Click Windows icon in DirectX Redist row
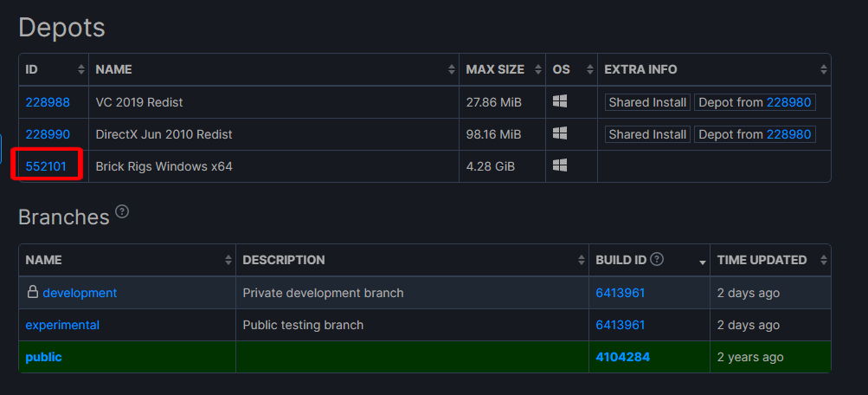Image resolution: width=868 pixels, height=395 pixels. [560, 134]
